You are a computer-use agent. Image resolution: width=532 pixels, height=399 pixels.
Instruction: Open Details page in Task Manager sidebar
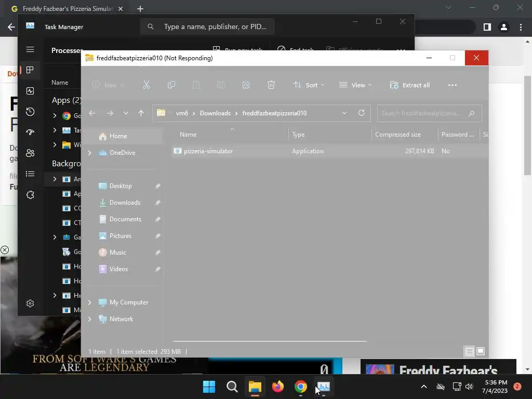click(30, 174)
